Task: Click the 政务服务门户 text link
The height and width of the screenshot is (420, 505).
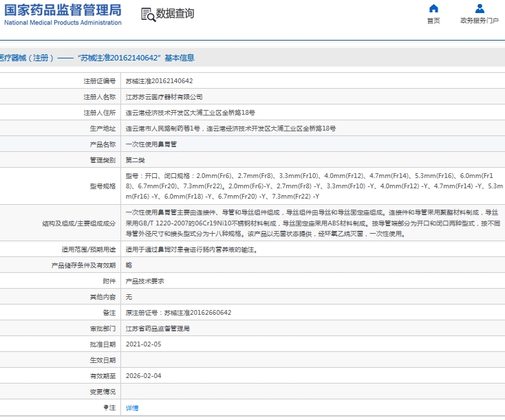Action: tap(480, 21)
